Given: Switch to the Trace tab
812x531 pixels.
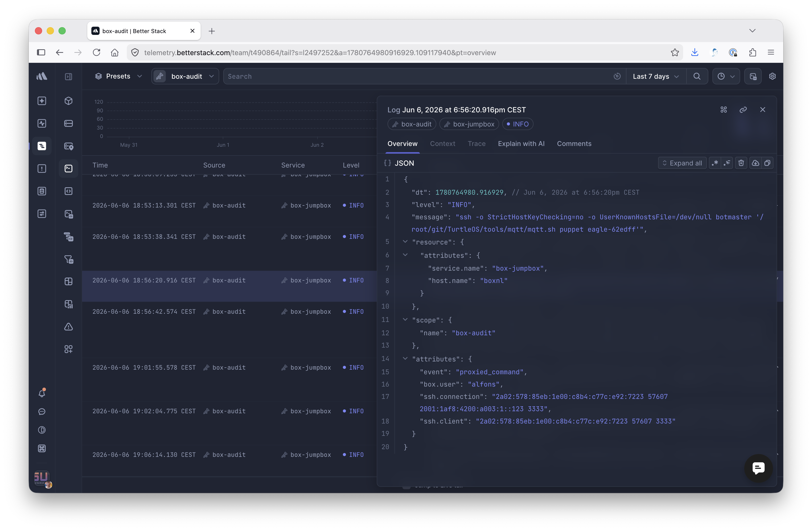Looking at the screenshot, I should [x=477, y=144].
